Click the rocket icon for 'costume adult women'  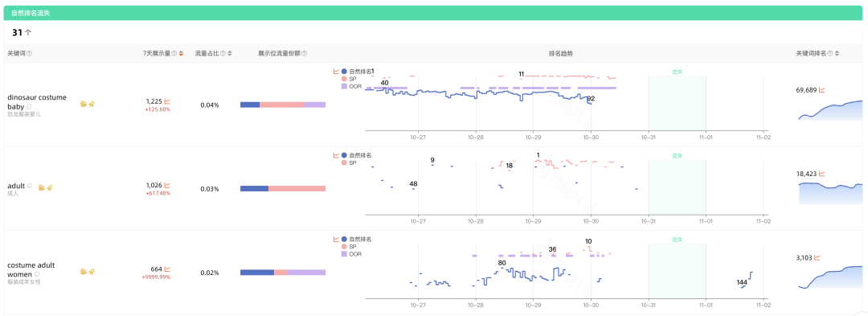pyautogui.click(x=92, y=271)
